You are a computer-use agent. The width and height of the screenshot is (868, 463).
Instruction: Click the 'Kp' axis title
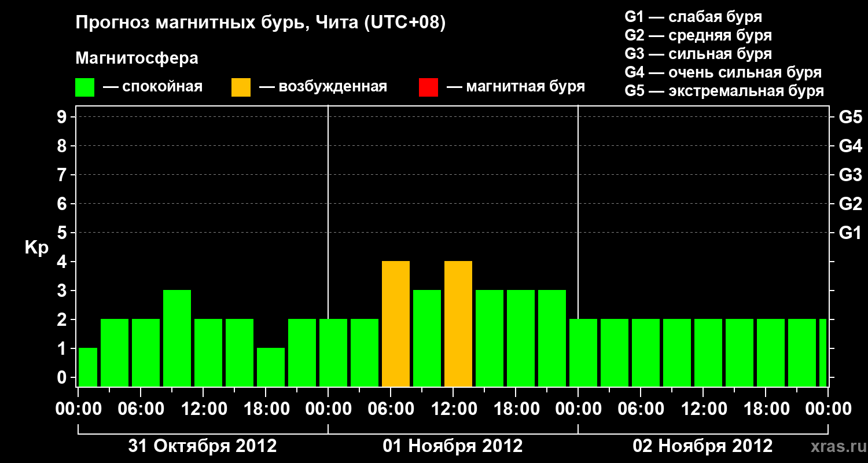[x=36, y=248]
